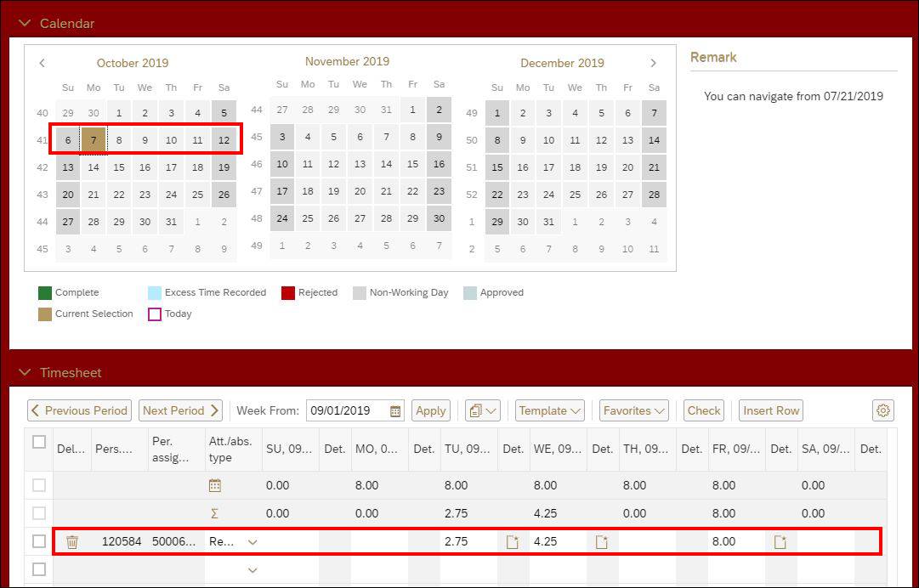Open timesheet table settings gear
The image size is (919, 588).
(883, 411)
